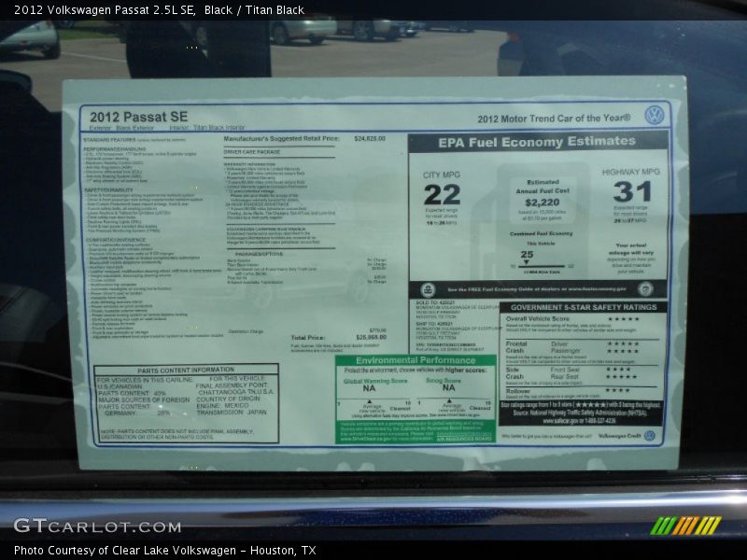Click 'Estimated Annual Fuel Cost' label

543,186
